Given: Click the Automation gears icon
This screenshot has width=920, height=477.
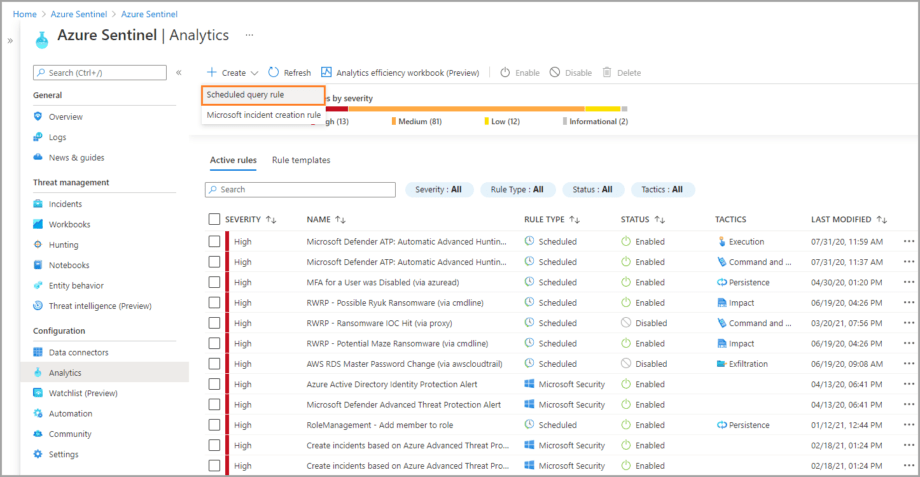Looking at the screenshot, I should (38, 413).
